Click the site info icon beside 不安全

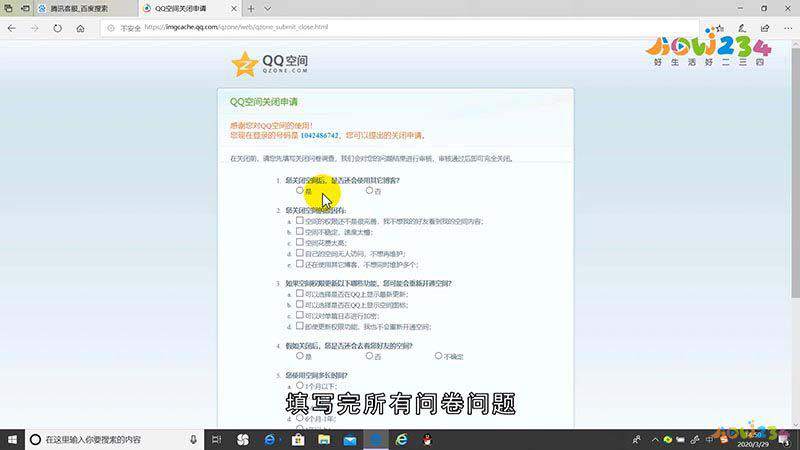point(110,28)
